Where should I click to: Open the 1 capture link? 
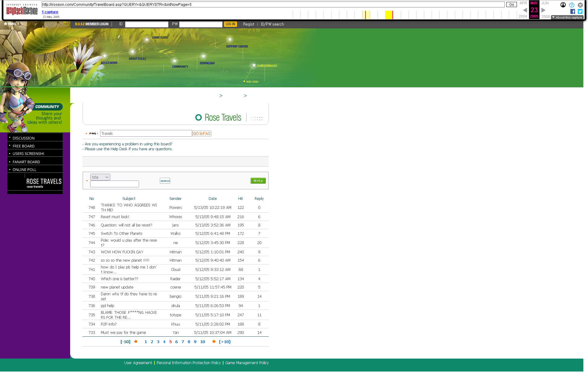[50, 12]
